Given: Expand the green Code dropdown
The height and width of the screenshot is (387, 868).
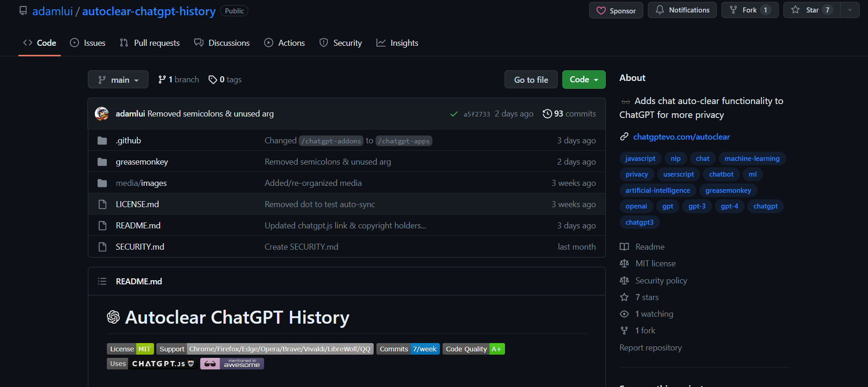Looking at the screenshot, I should click(584, 80).
